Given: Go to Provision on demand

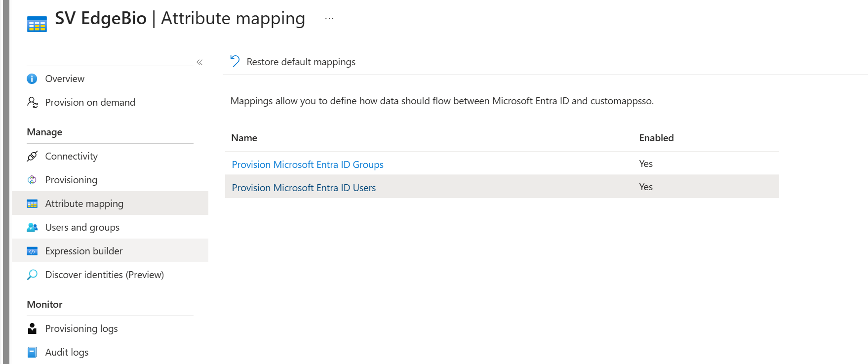Looking at the screenshot, I should pyautogui.click(x=90, y=102).
